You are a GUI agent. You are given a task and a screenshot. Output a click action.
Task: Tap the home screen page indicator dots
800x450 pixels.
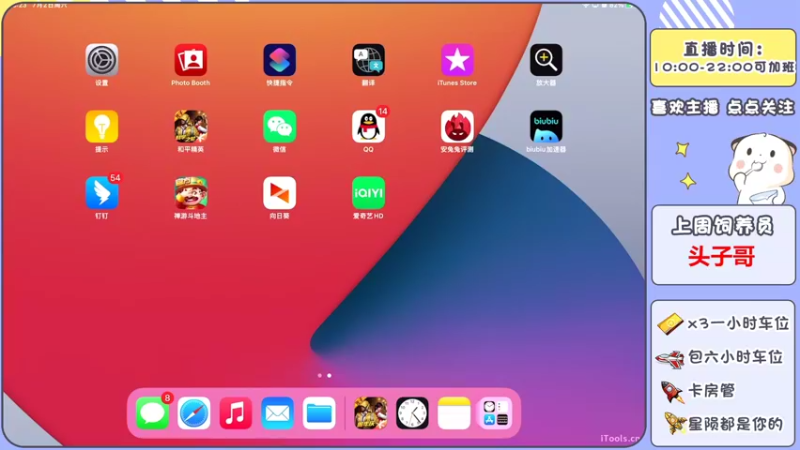pyautogui.click(x=324, y=376)
